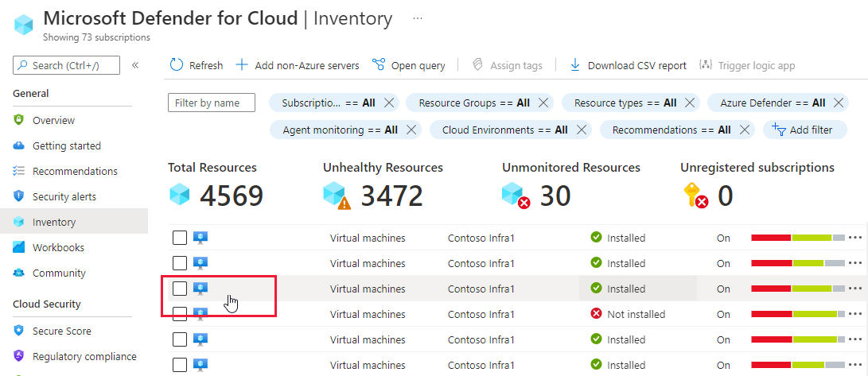Image resolution: width=868 pixels, height=376 pixels.
Task: Tick the checkbox for the last visible row
Action: [x=180, y=365]
